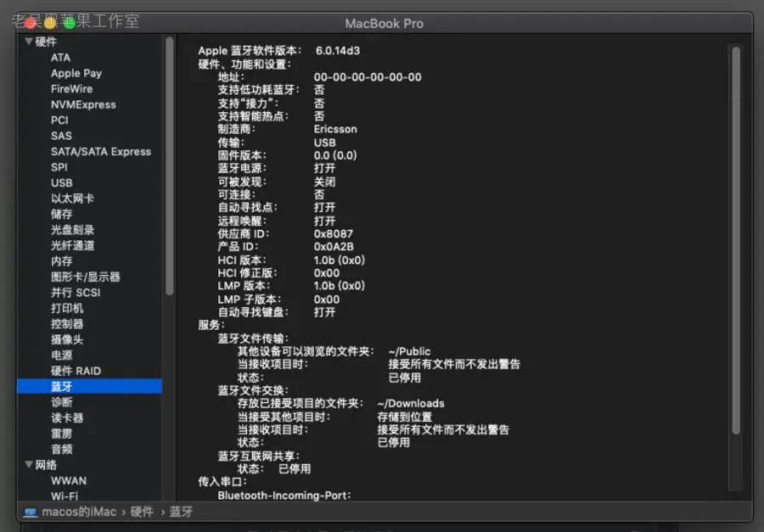Select SATA/SATA Express item
Image resolution: width=764 pixels, height=532 pixels.
pyautogui.click(x=101, y=152)
